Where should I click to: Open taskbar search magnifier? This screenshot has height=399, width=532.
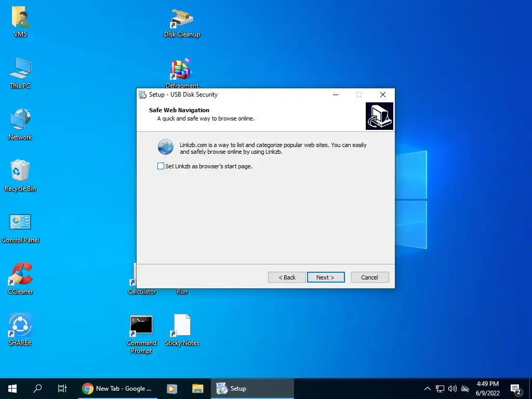(37, 389)
